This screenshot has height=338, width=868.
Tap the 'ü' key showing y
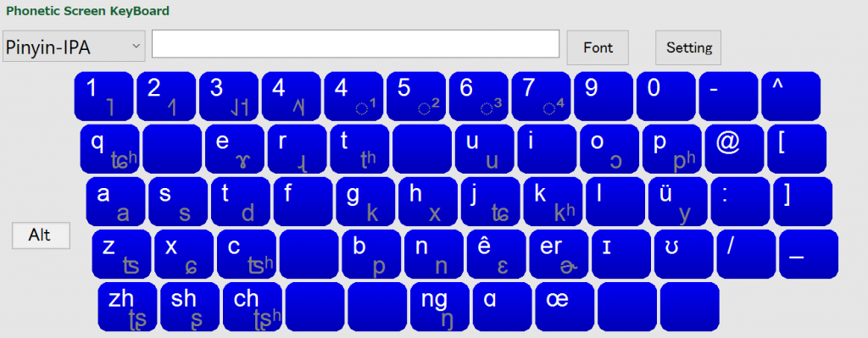[x=678, y=202]
